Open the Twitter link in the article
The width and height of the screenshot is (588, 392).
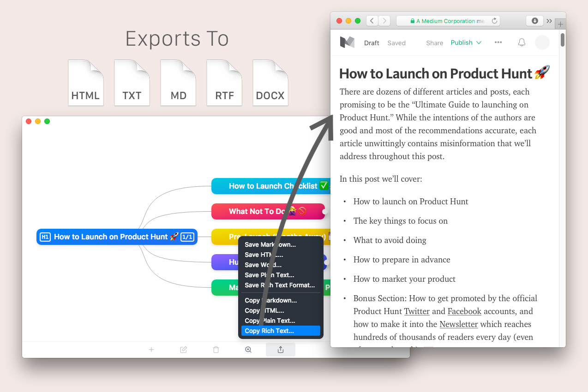coord(417,311)
